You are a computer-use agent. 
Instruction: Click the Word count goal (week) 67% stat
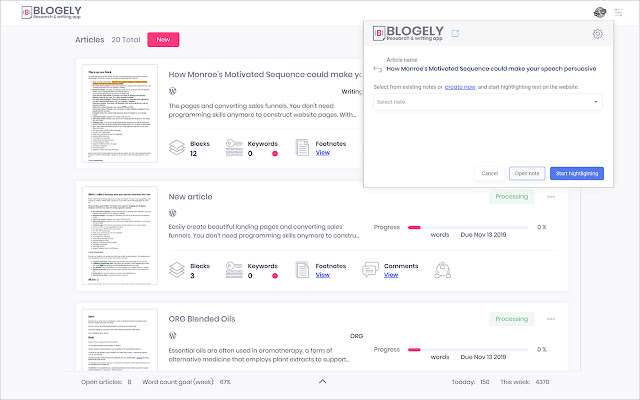click(x=187, y=382)
